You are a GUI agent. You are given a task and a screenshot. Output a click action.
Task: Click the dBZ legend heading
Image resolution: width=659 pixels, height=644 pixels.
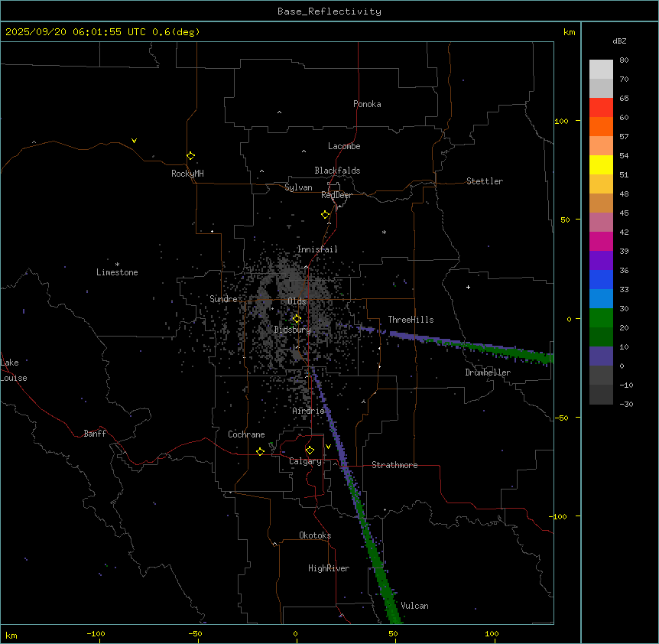[x=620, y=41]
